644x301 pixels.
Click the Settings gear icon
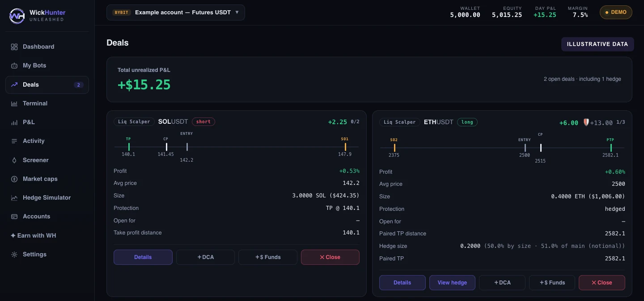pyautogui.click(x=14, y=255)
